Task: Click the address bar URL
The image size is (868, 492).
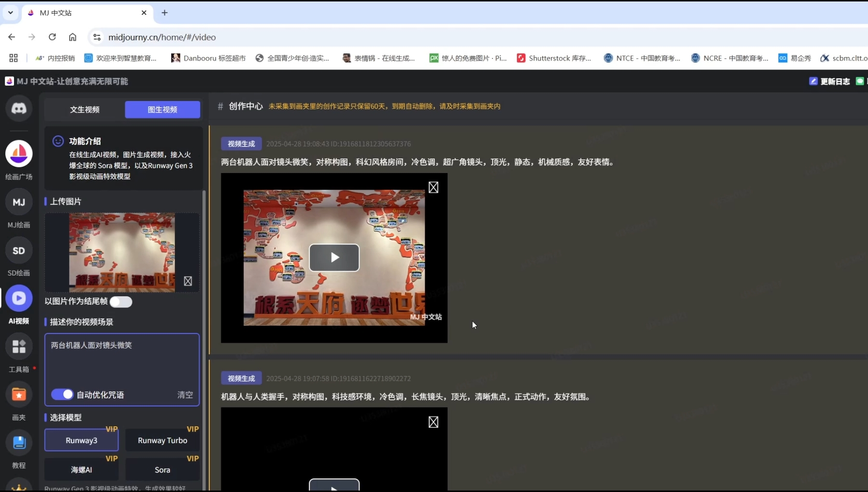Action: [162, 37]
